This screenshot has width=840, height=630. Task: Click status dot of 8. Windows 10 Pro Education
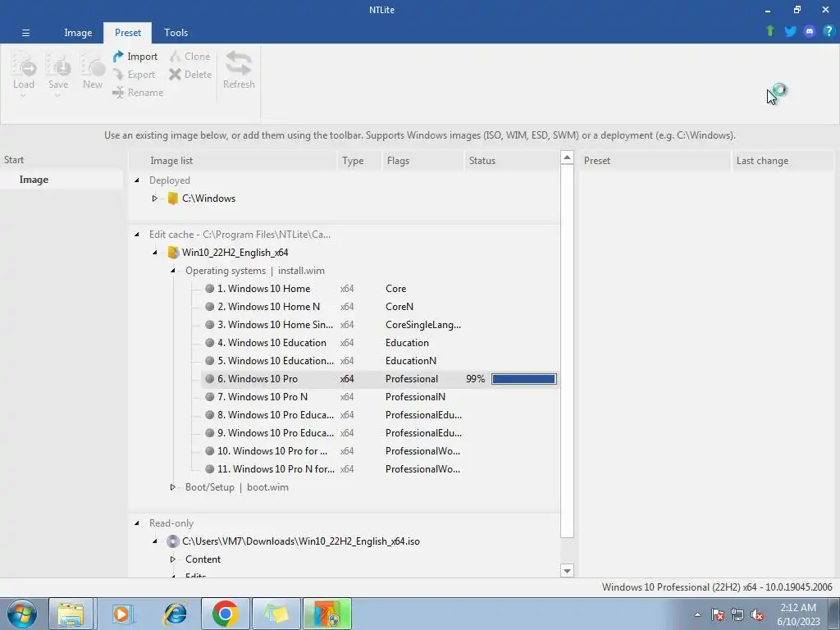(x=209, y=415)
